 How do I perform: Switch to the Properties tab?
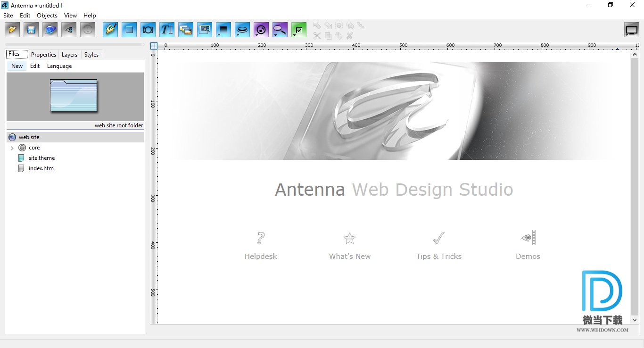[43, 55]
